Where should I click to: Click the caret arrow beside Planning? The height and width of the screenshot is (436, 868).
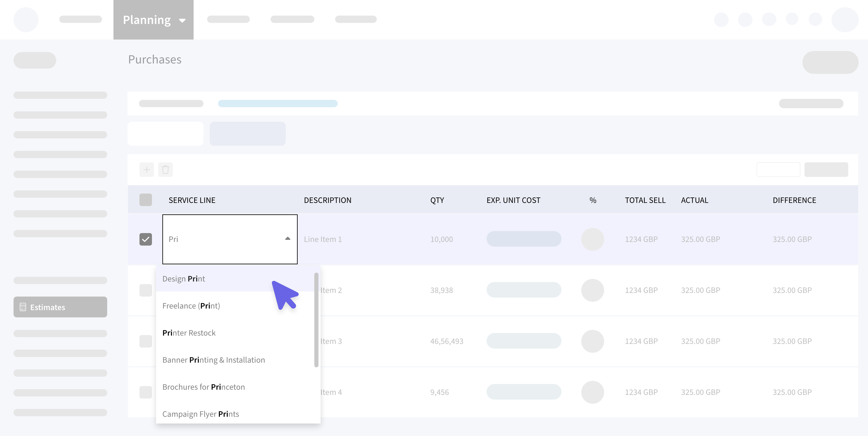pyautogui.click(x=182, y=21)
